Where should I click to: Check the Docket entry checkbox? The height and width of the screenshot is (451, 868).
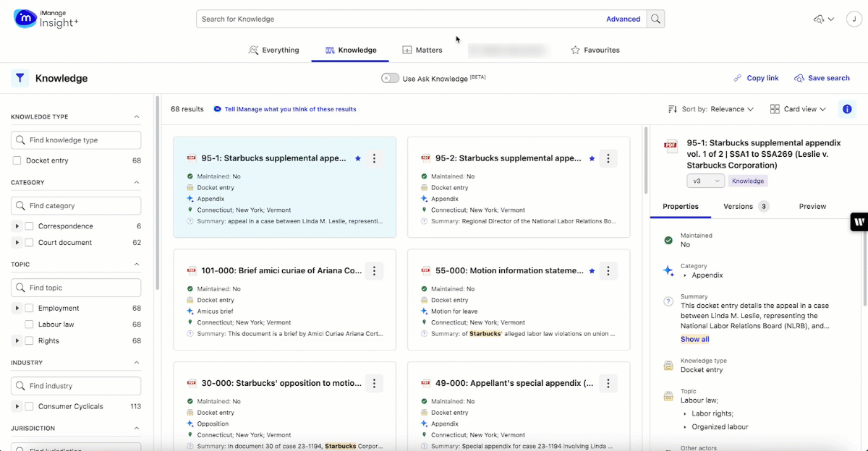[x=17, y=160]
